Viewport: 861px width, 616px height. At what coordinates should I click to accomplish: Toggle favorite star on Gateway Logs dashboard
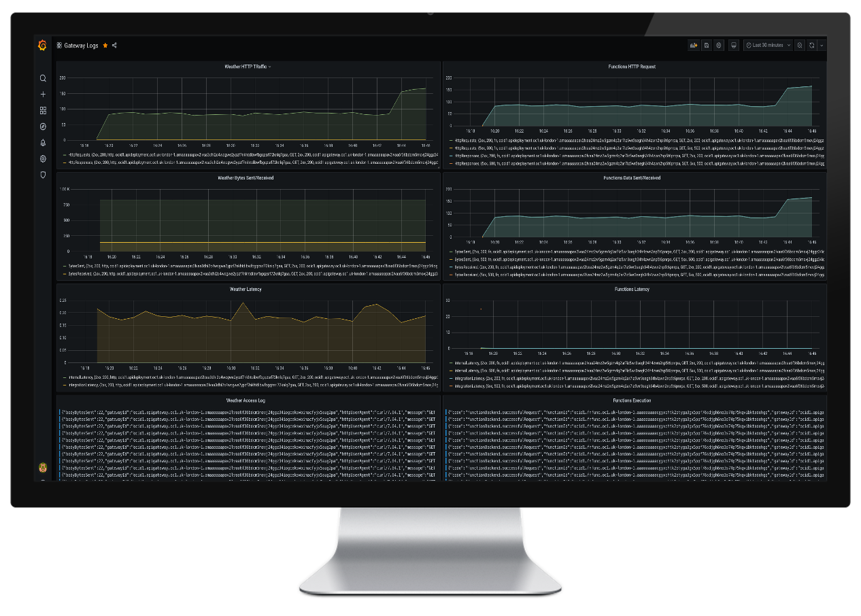pyautogui.click(x=105, y=45)
